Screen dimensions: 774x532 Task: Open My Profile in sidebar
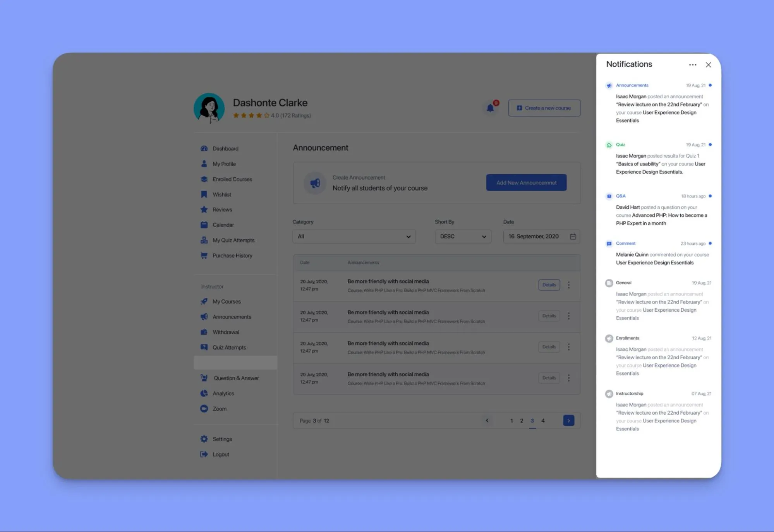[224, 164]
